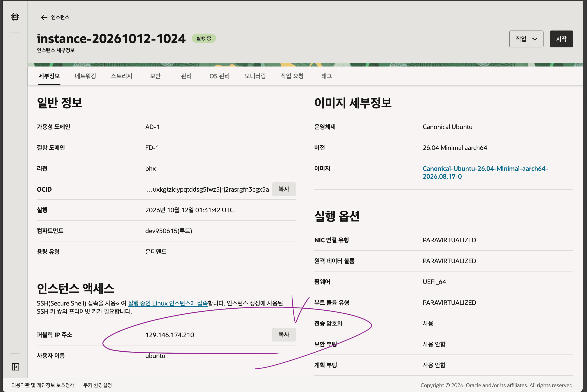Click the 실행 중 status badge

204,38
